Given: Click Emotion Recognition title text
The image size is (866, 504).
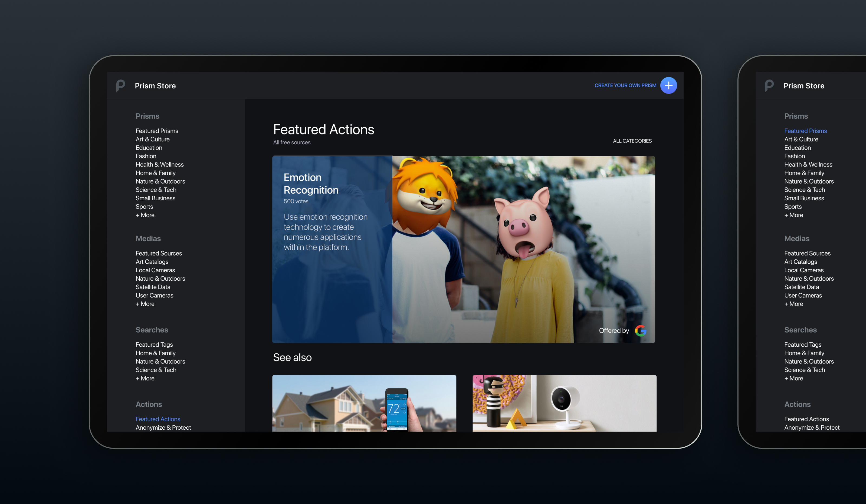Looking at the screenshot, I should click(x=311, y=184).
